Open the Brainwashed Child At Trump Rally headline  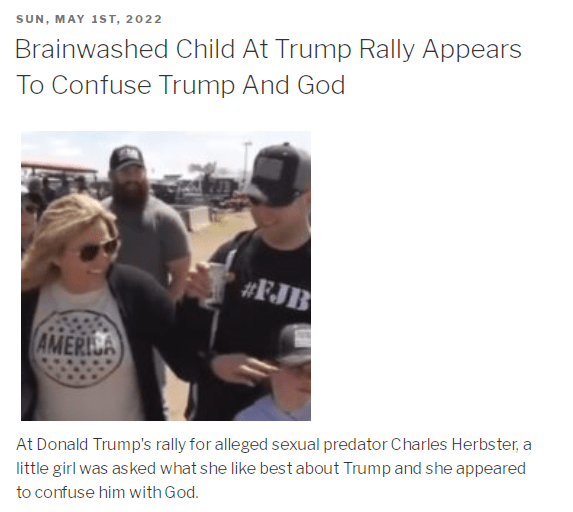tap(269, 67)
